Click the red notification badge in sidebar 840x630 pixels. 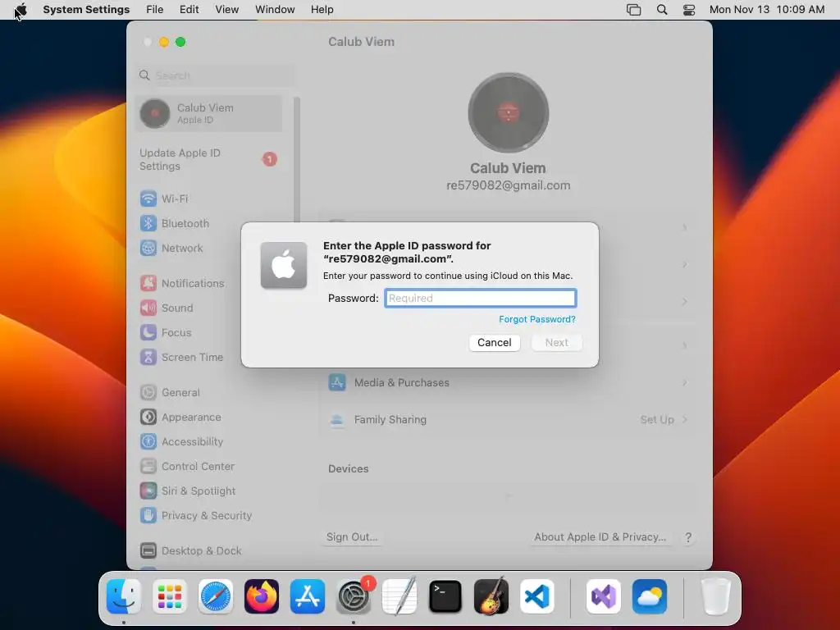click(269, 159)
